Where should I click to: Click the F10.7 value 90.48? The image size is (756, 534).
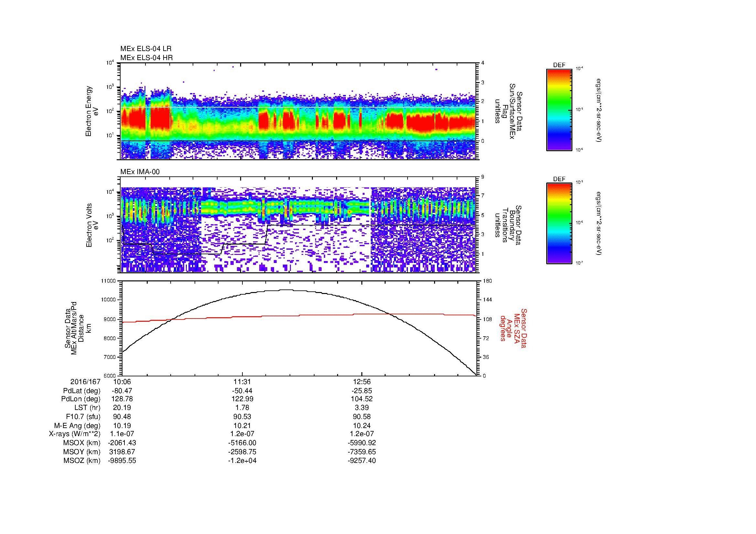coord(122,417)
